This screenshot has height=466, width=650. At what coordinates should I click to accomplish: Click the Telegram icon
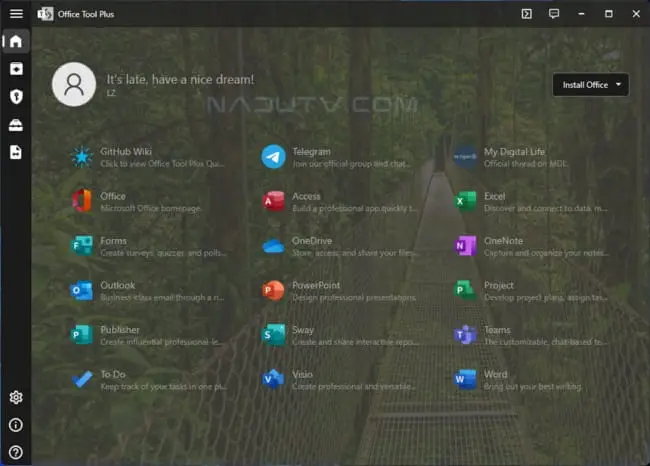(273, 157)
